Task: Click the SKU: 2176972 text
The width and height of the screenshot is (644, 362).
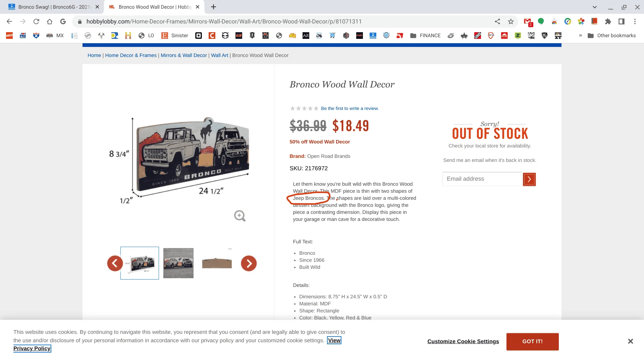Action: [x=309, y=168]
